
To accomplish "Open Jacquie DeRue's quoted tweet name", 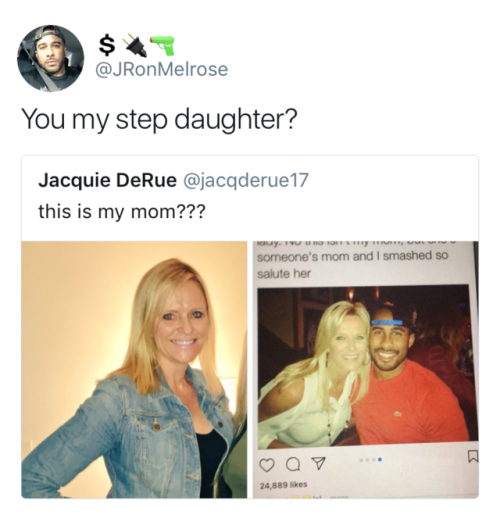I will pyautogui.click(x=107, y=180).
